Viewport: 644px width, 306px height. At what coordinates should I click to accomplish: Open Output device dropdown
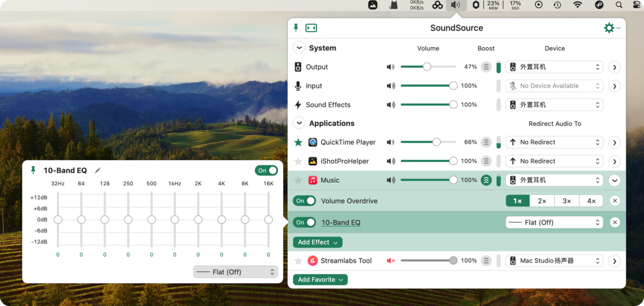click(554, 67)
